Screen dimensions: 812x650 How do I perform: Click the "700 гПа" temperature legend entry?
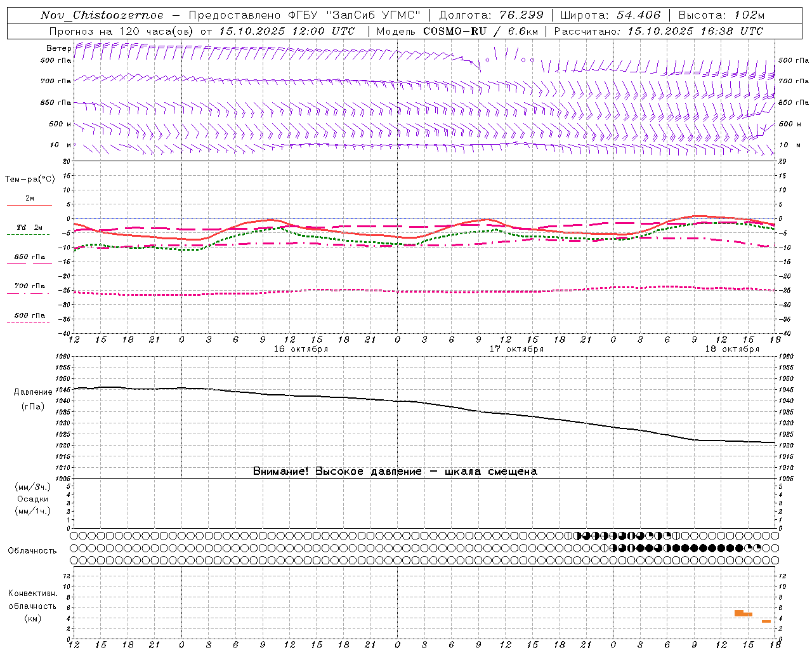coord(29,286)
